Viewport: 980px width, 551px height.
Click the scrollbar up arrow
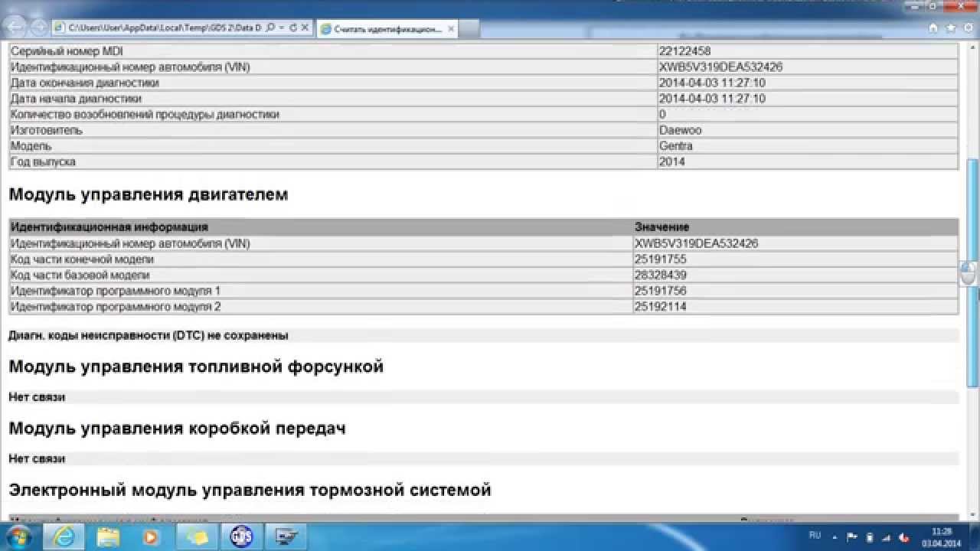tap(973, 49)
